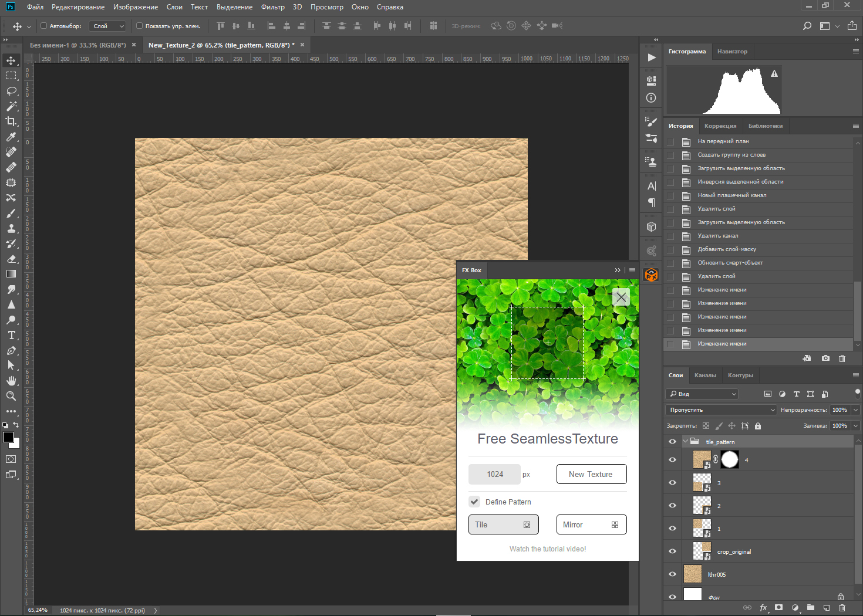Select the Eyedropper tool
This screenshot has height=616, width=863.
[x=11, y=137]
